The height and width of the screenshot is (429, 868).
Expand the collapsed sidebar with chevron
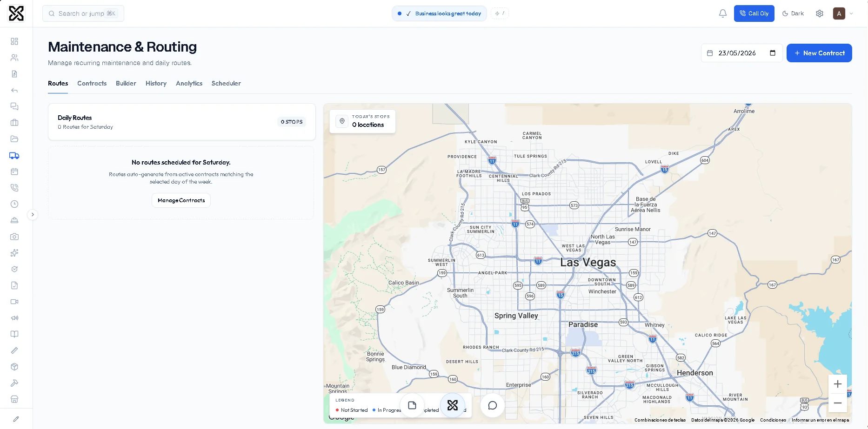point(33,215)
